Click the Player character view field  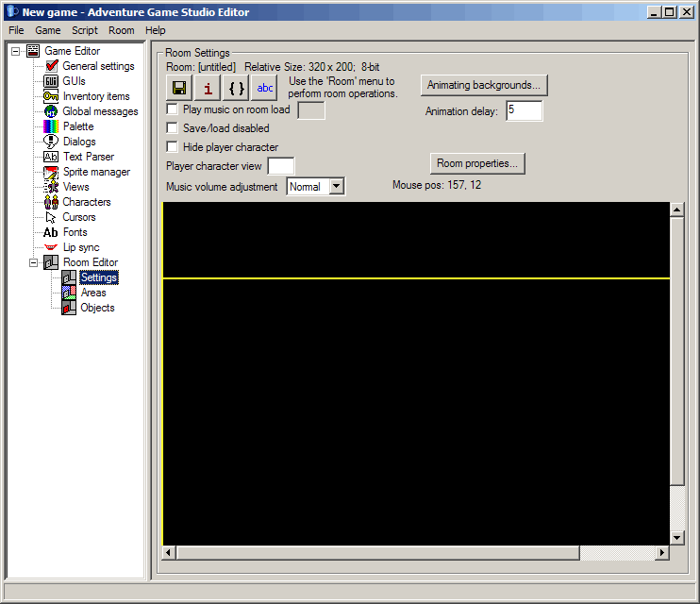coord(281,166)
